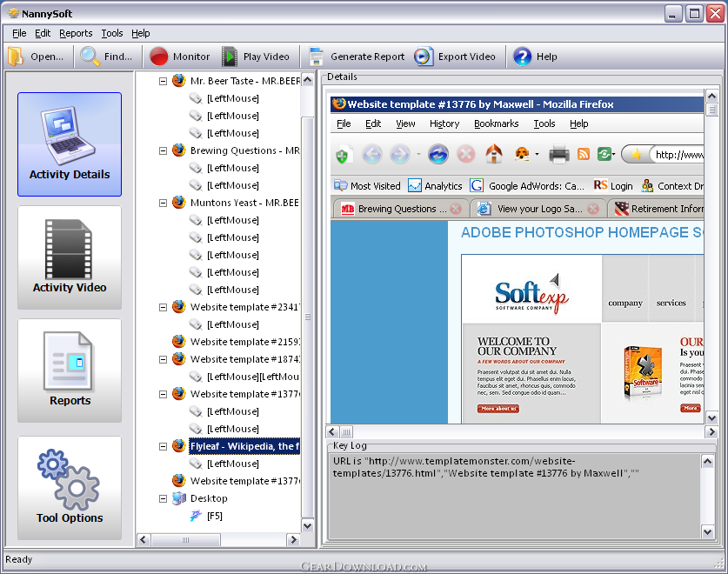Click the Play Video filmstrip icon

230,57
